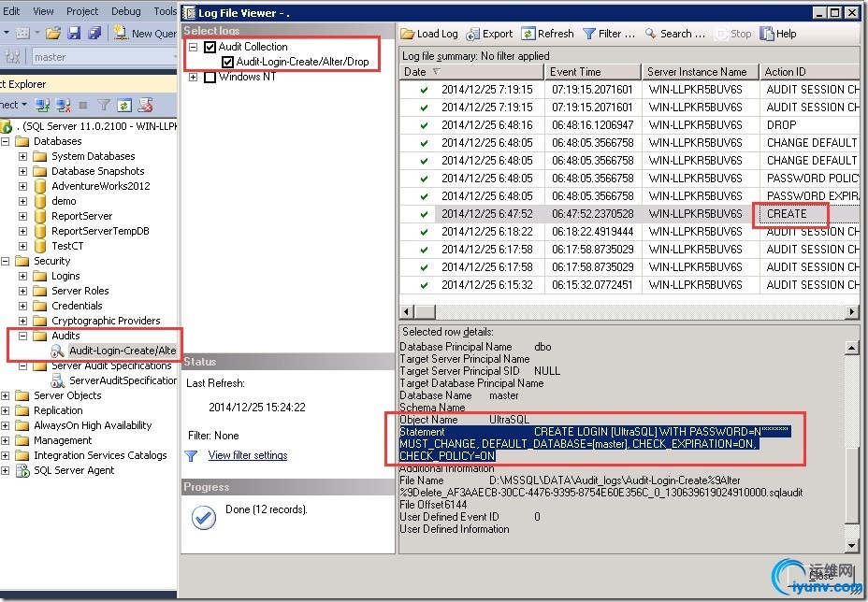The height and width of the screenshot is (602, 868).
Task: Uncheck the Audit Collection checkbox
Action: (210, 47)
